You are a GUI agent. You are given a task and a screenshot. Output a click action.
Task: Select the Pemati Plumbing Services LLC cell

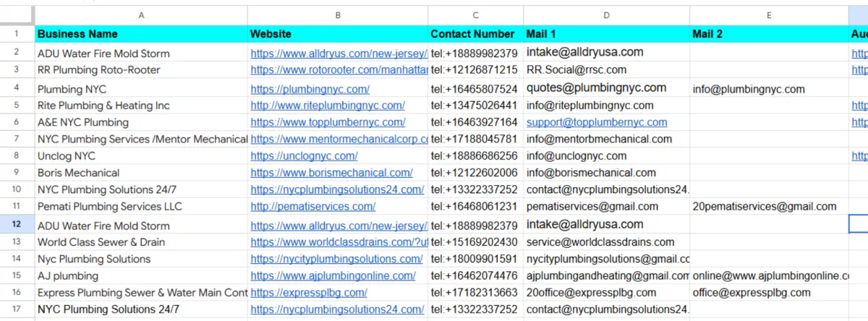click(140, 206)
